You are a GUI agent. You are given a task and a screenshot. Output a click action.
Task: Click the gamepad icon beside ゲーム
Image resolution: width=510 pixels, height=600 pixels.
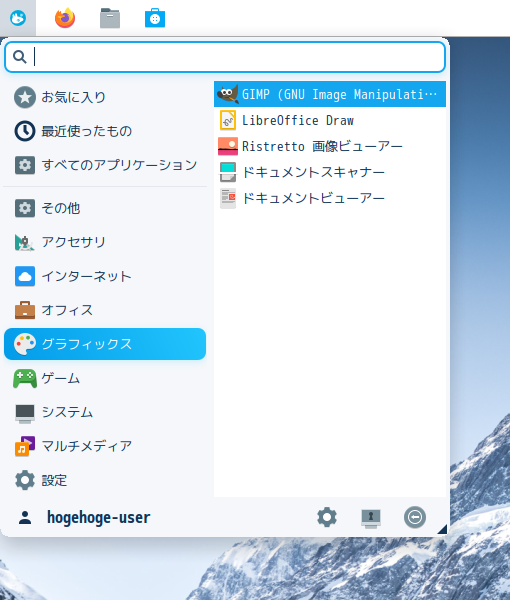25,378
